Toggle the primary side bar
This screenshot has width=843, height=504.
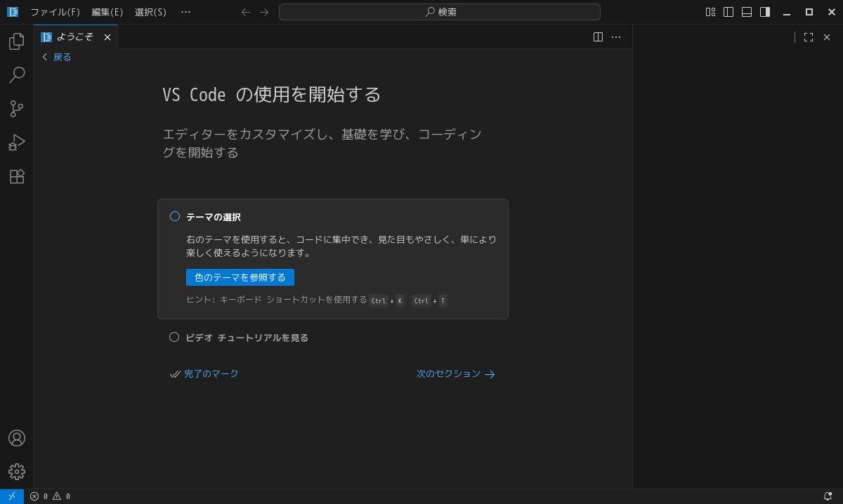pyautogui.click(x=728, y=12)
